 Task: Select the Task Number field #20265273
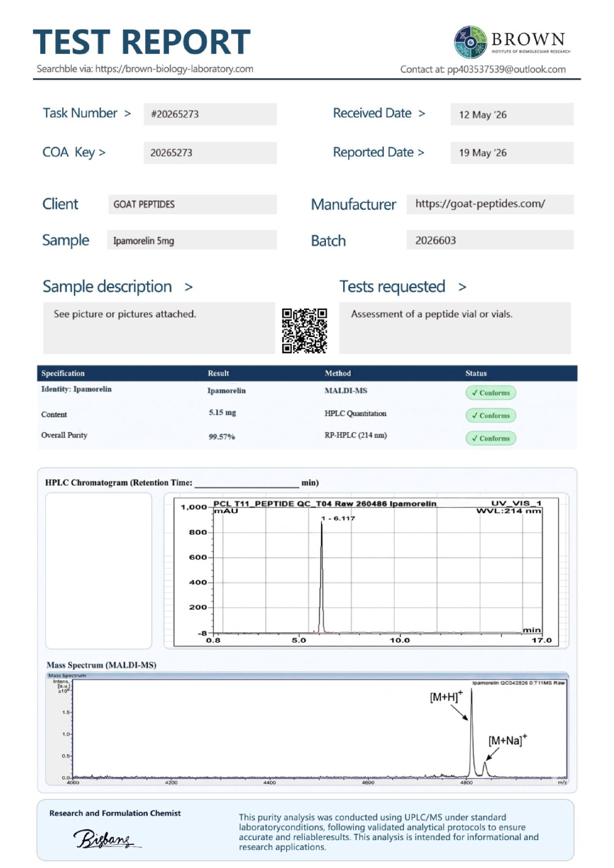click(210, 114)
